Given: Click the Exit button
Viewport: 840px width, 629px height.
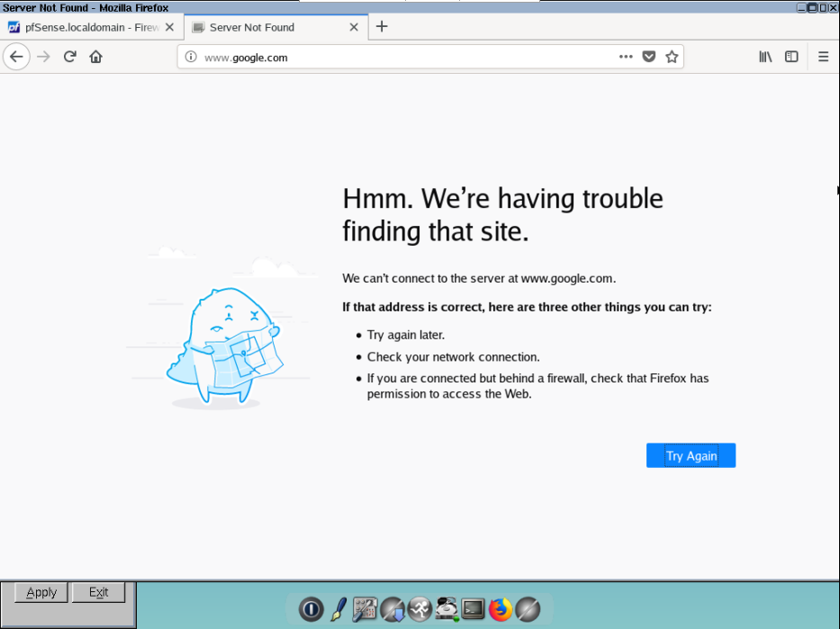Looking at the screenshot, I should click(98, 592).
